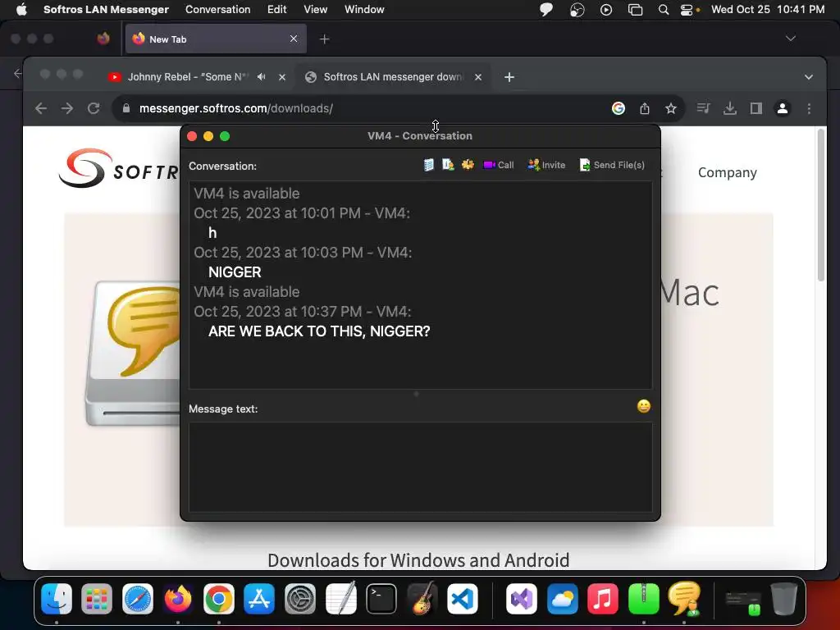Open the emoji smiley picker
This screenshot has width=840, height=630.
[x=643, y=407]
